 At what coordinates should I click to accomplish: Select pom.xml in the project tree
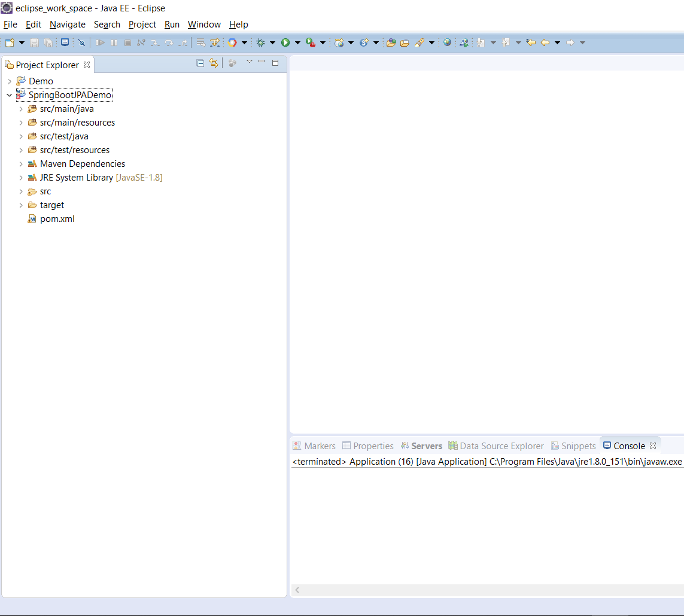coord(57,219)
